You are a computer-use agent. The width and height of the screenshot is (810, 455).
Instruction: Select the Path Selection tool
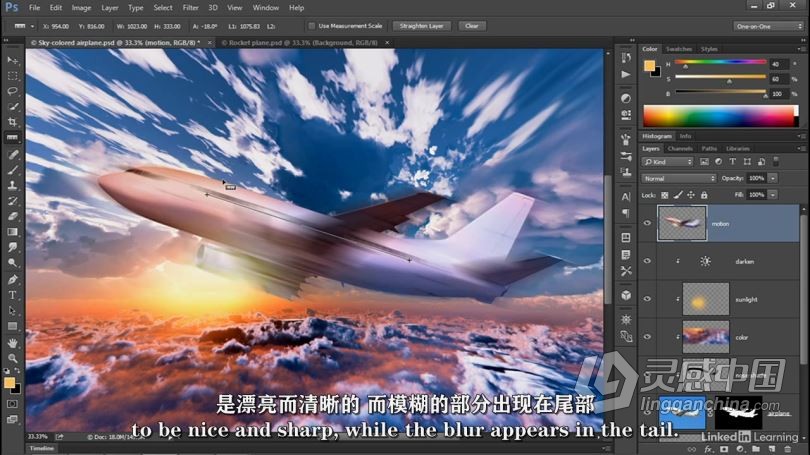click(x=12, y=311)
